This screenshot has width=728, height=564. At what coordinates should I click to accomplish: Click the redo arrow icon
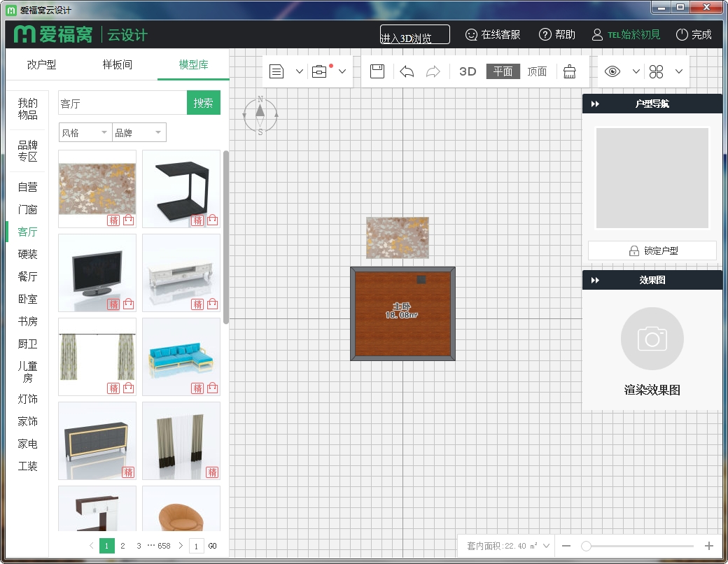click(433, 71)
